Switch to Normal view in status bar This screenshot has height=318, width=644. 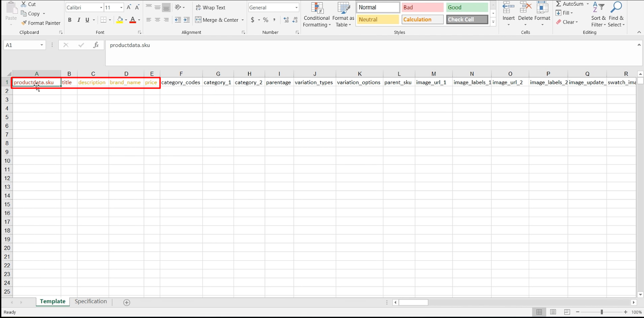(539, 312)
